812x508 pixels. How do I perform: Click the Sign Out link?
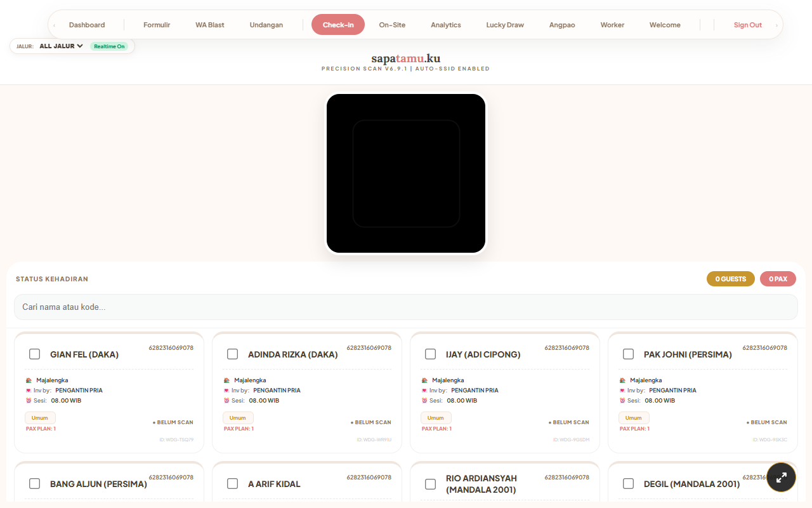coord(748,25)
